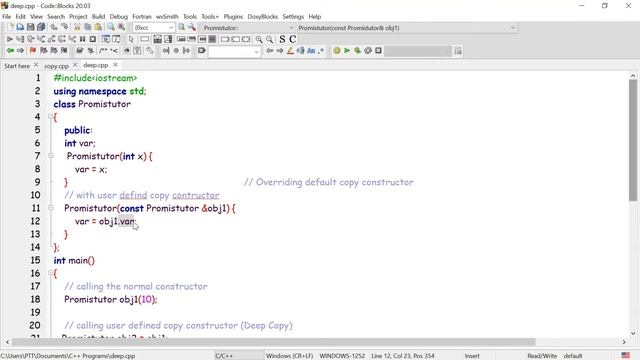The width and height of the screenshot is (640, 360).
Task: Open the File menu
Action: point(7,17)
